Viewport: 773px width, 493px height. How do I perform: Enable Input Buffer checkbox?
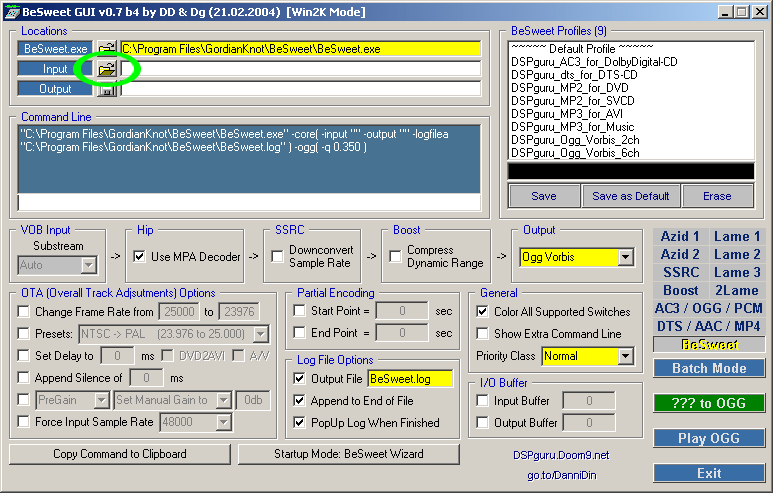(x=482, y=401)
